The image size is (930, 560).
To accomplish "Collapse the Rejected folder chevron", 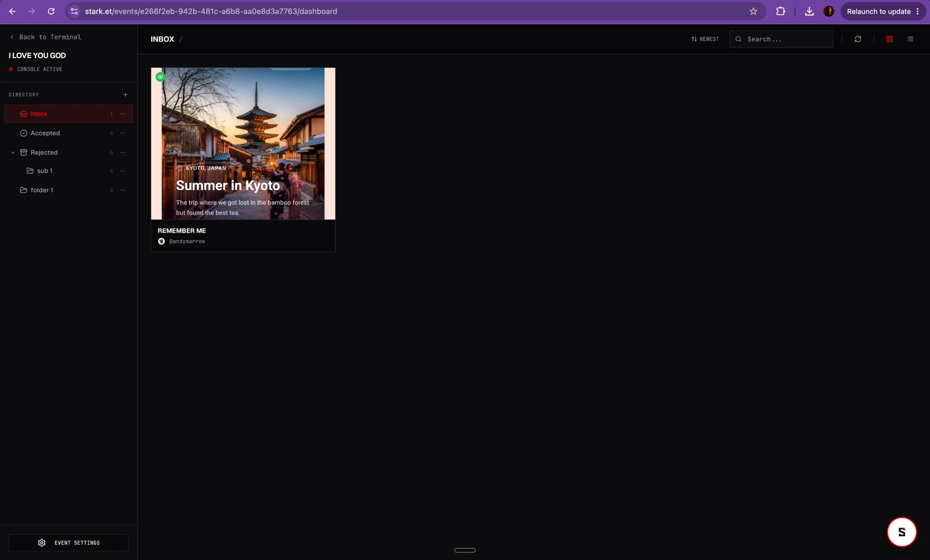I will tap(13, 153).
